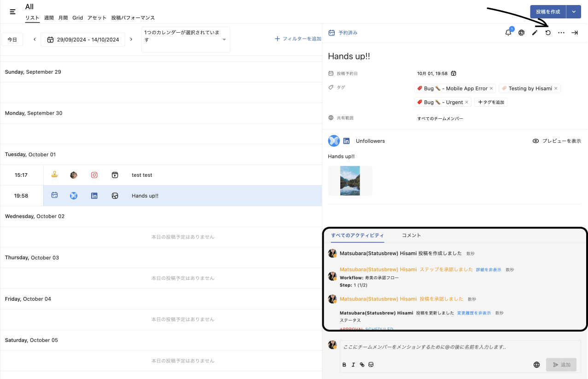Click フィルターを追加 to add filter

[298, 39]
